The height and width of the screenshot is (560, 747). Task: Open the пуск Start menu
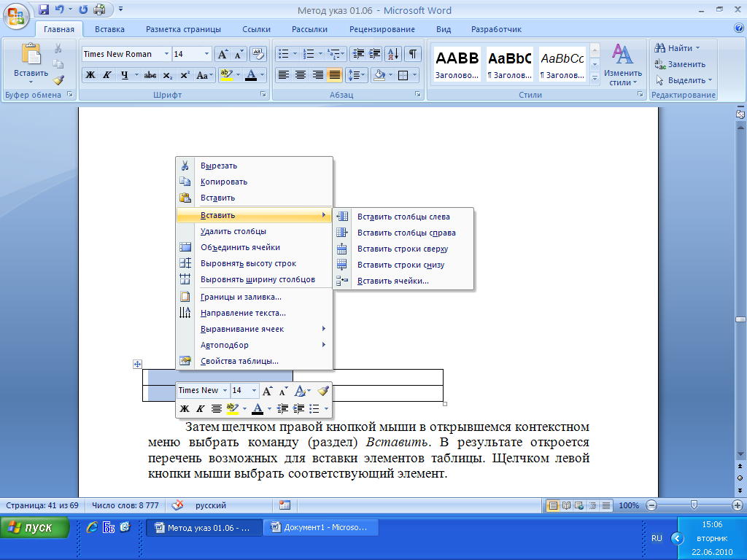pyautogui.click(x=34, y=528)
